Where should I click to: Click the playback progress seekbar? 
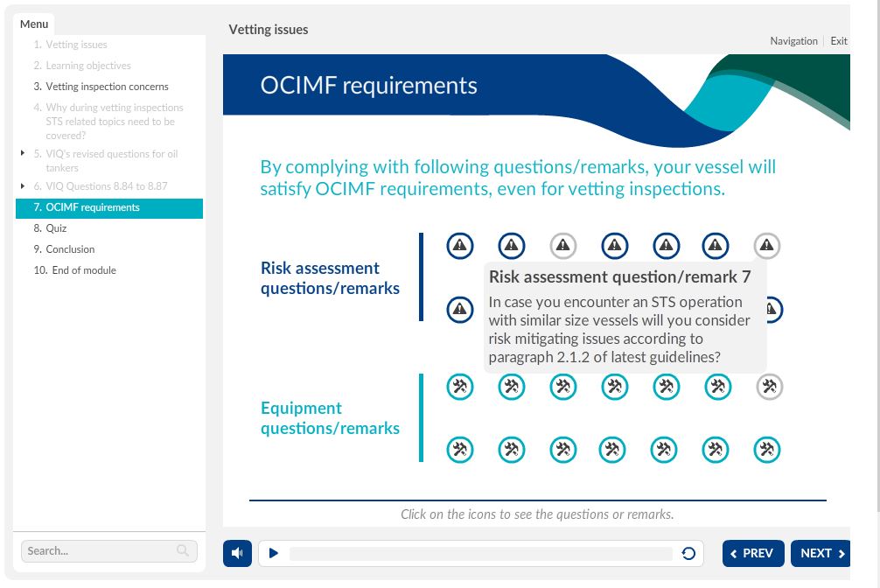click(480, 553)
